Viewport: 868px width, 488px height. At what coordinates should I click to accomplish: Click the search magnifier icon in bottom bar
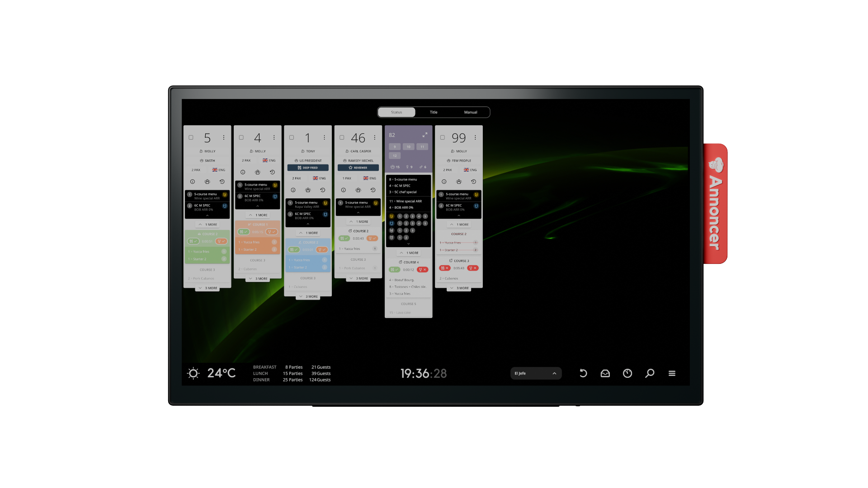coord(650,373)
